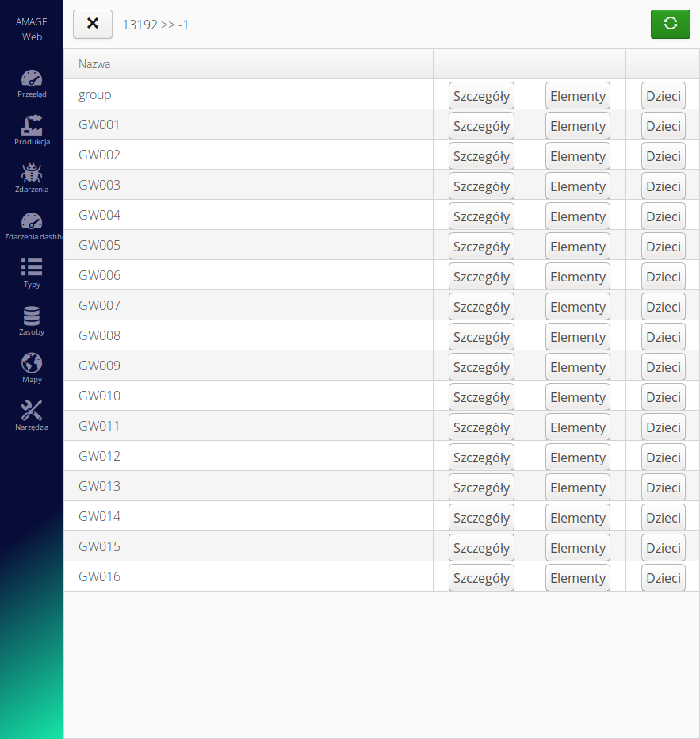Show Elementy for GW008

577,337
